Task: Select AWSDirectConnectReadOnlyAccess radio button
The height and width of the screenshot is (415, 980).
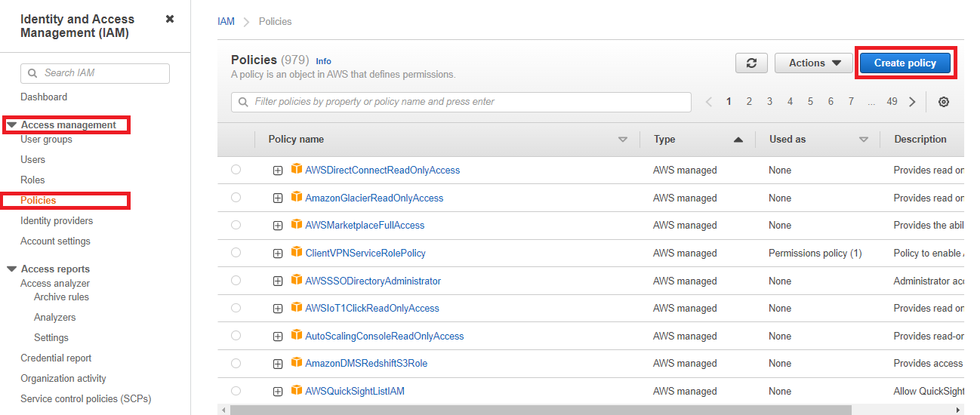Action: tap(236, 170)
